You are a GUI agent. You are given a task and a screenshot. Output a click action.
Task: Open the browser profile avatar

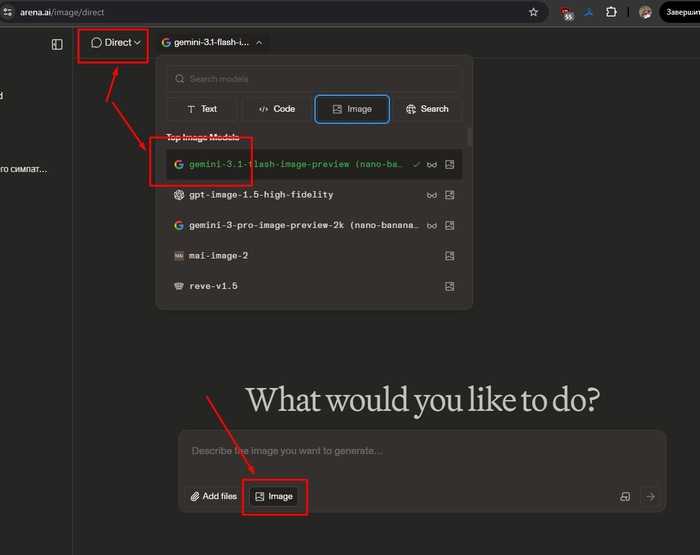pos(645,12)
